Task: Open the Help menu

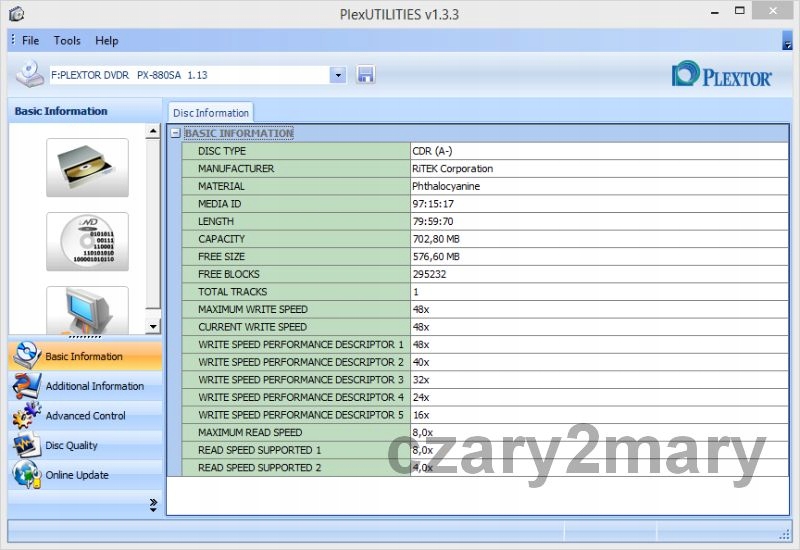Action: (x=106, y=41)
